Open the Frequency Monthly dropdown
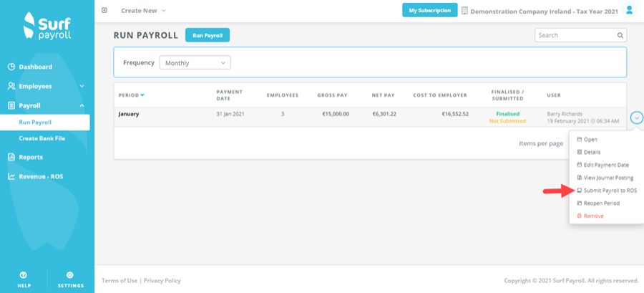 point(195,63)
